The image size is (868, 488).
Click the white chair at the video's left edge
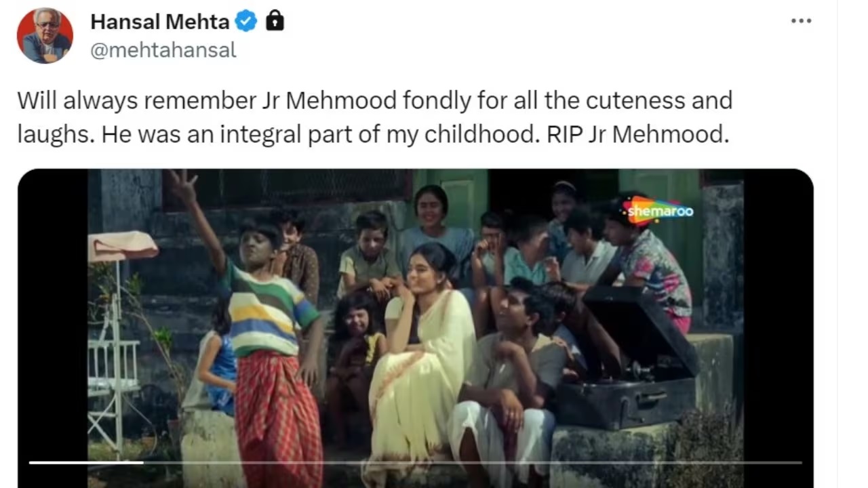[x=113, y=380]
